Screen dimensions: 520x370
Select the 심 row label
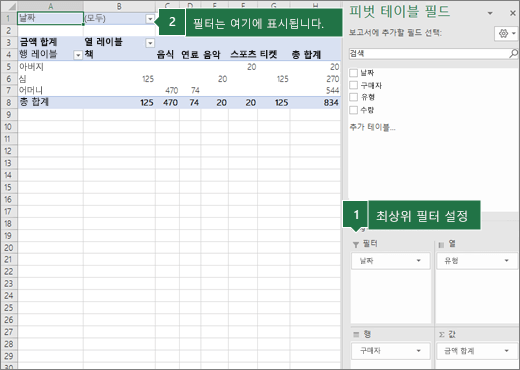click(50, 79)
